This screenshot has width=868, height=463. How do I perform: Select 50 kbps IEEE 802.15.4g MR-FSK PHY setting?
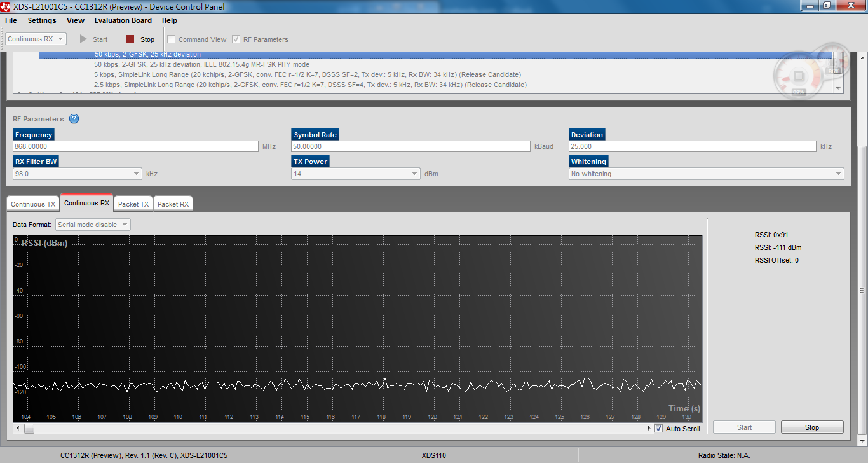coord(201,65)
